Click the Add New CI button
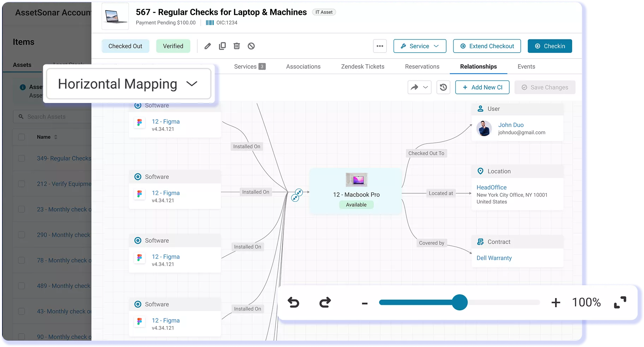Image resolution: width=644 pixels, height=347 pixels. (482, 87)
